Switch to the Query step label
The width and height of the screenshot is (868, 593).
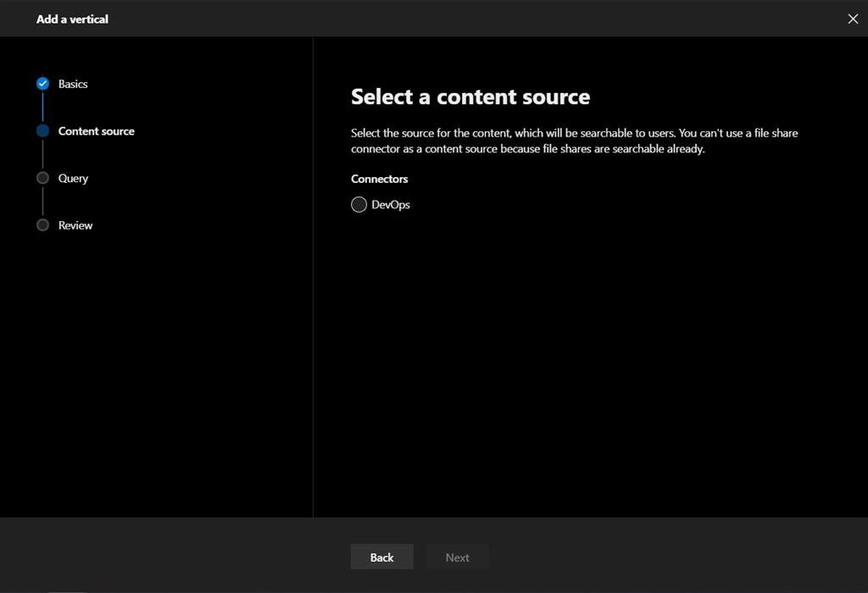click(x=72, y=178)
